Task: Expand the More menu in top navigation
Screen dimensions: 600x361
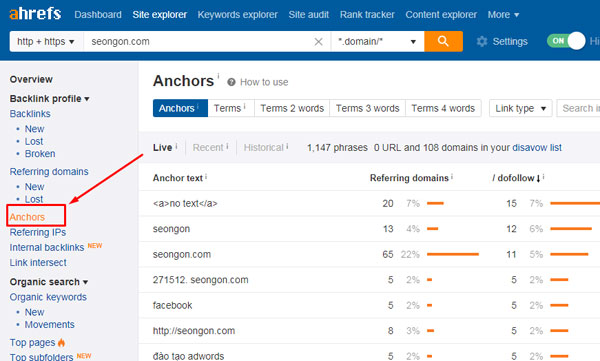Action: (503, 15)
